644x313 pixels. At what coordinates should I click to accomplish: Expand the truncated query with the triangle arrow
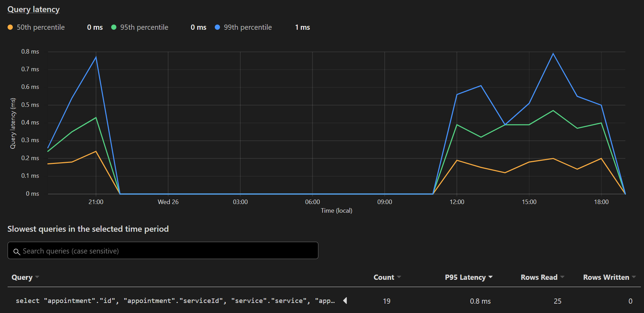pos(345,301)
